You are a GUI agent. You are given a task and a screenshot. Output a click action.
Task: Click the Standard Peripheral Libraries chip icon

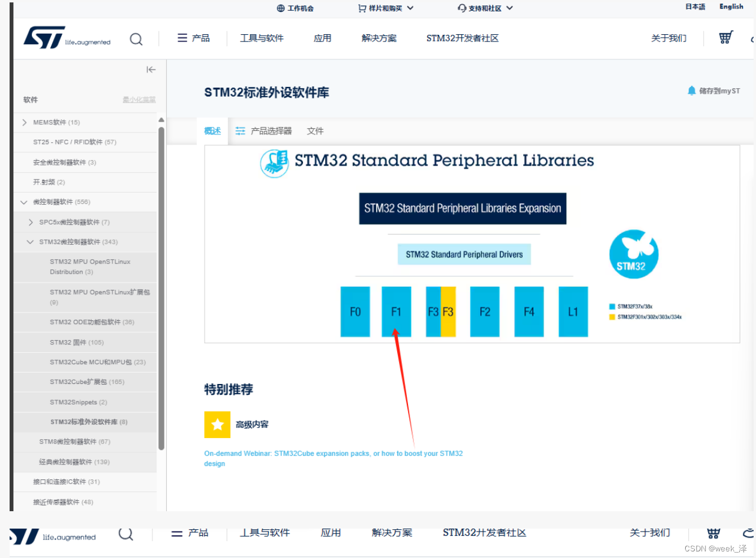(x=274, y=163)
